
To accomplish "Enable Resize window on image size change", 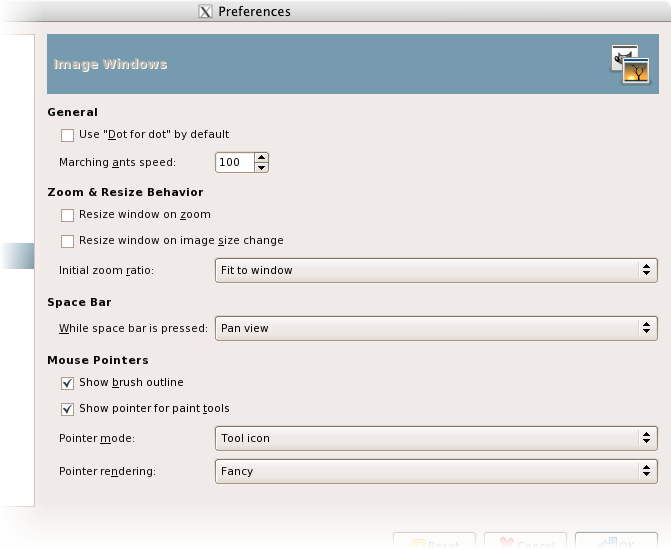I will (67, 241).
